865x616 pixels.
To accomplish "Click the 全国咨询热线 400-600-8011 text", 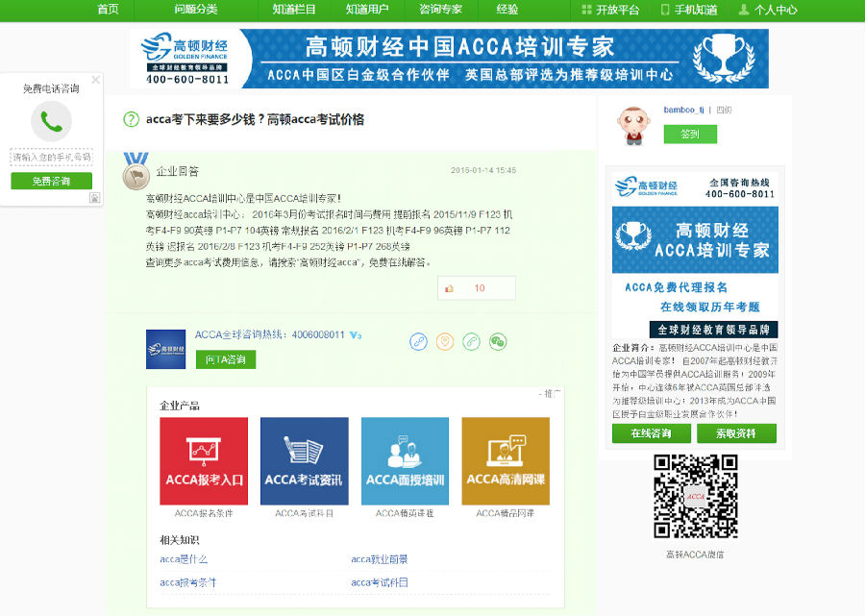I will 740,188.
